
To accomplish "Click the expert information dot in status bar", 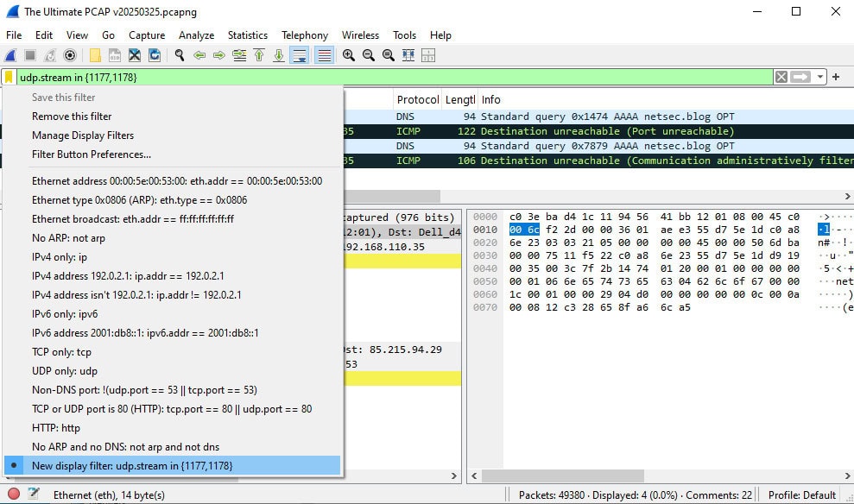I will tap(13, 495).
